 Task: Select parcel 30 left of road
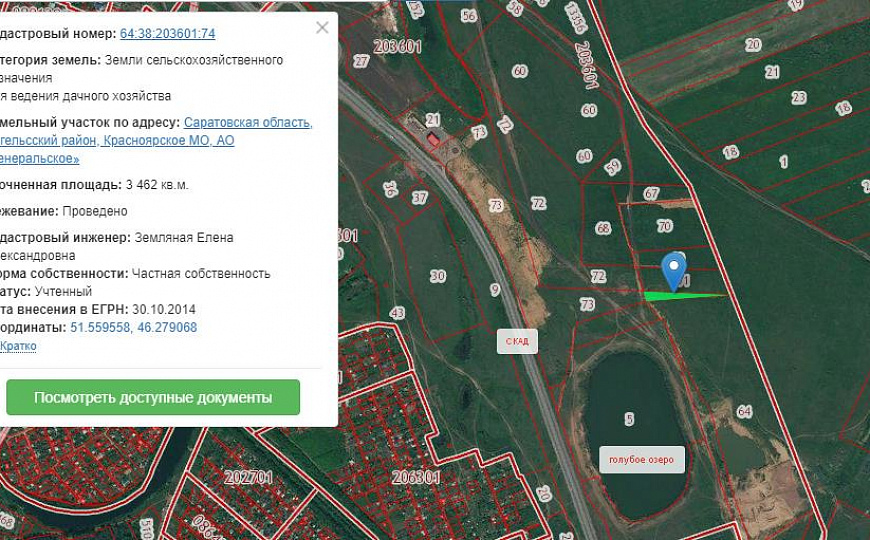tap(437, 276)
